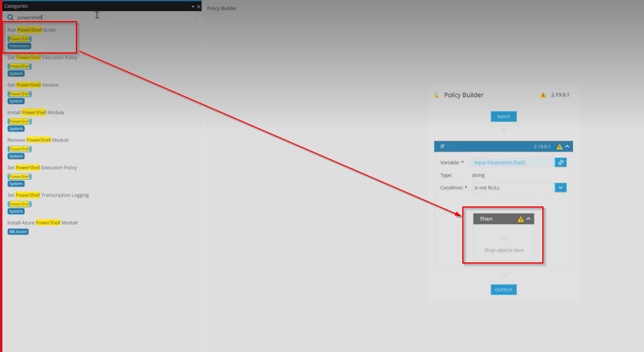The height and width of the screenshot is (352, 644).
Task: Select the Then block header
Action: [x=504, y=219]
